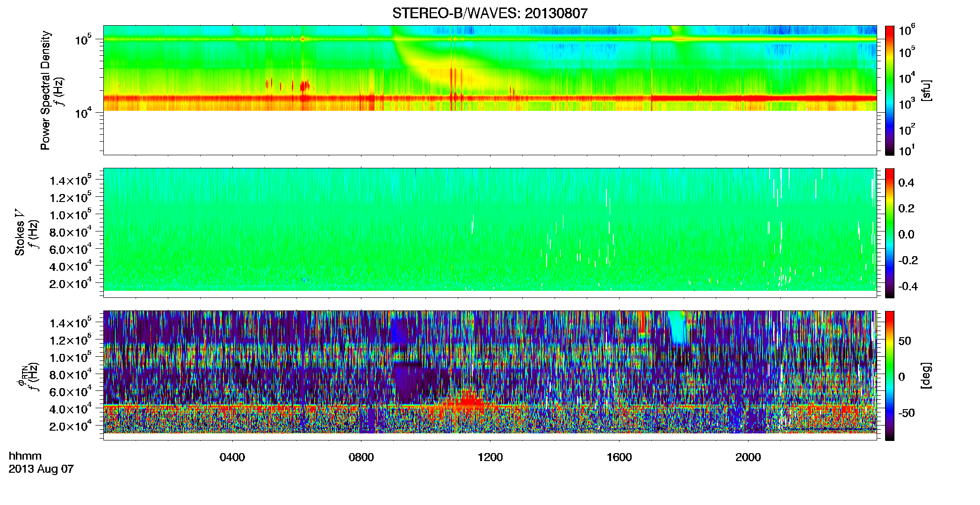
Task: Click the deg color bar of bottom panel
Action: click(890, 375)
